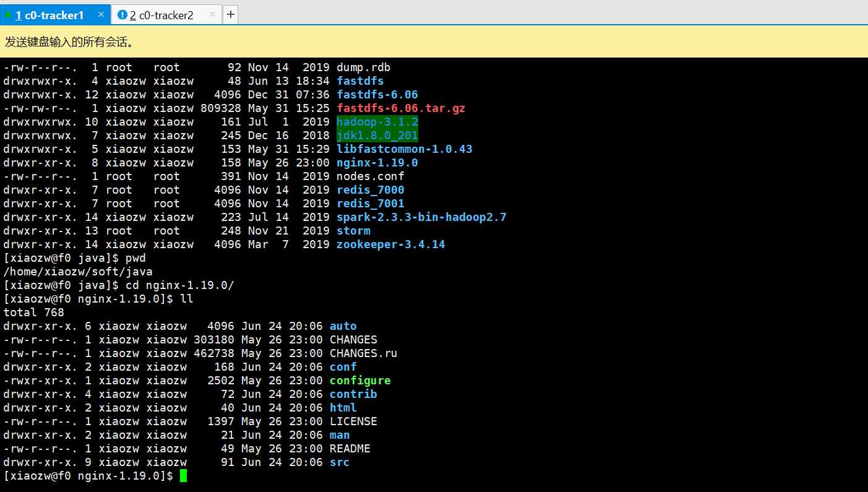This screenshot has height=492, width=868.
Task: Click the /home/xiaozw/soft/java path output
Action: [x=78, y=272]
